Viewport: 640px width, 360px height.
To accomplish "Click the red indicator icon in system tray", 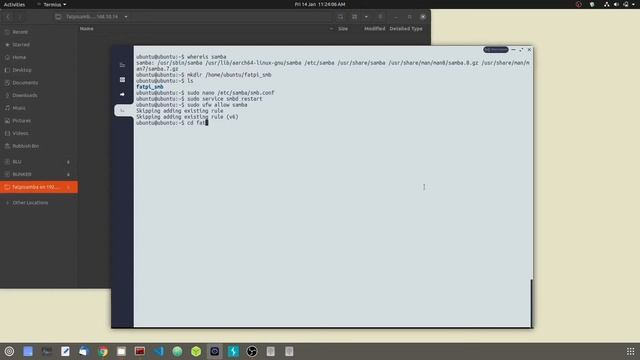I will [x=578, y=4].
